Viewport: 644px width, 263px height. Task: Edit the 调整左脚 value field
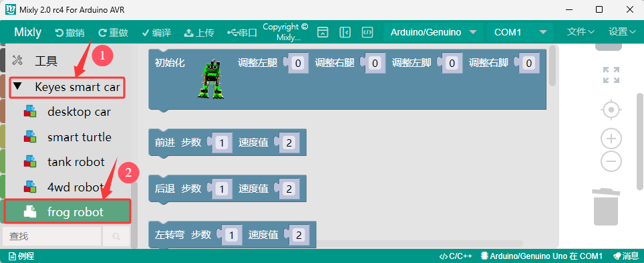click(x=452, y=63)
